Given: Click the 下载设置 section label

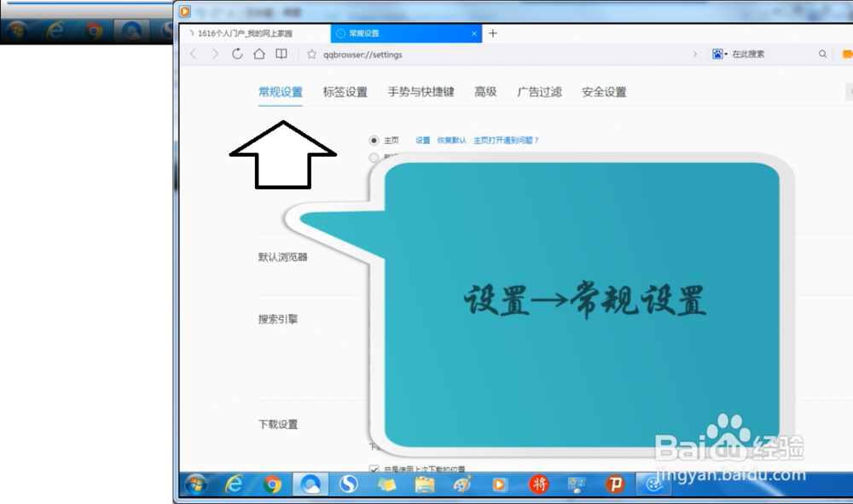Looking at the screenshot, I should click(278, 424).
